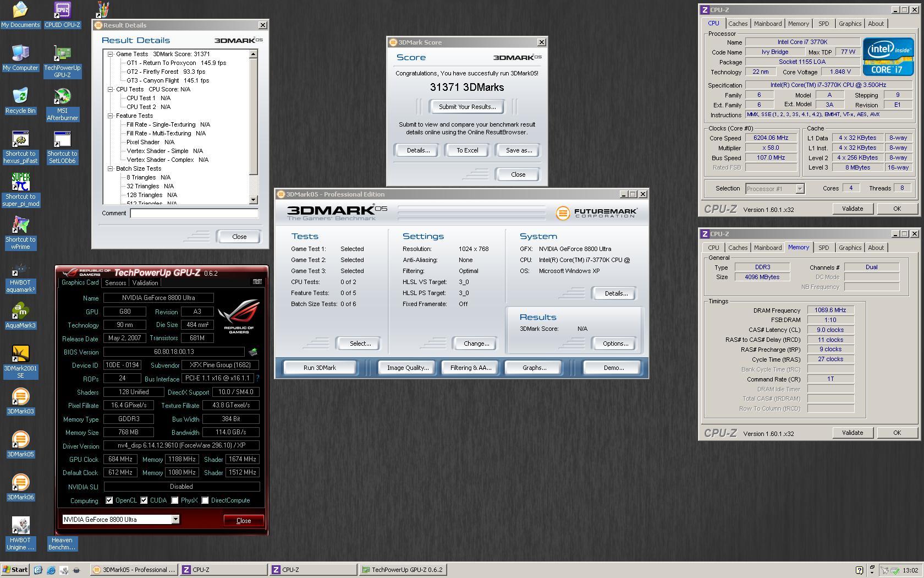Open the Graphics tab in the bottom CPU-Z window
Viewport: 924px width, 578px height.
(850, 248)
